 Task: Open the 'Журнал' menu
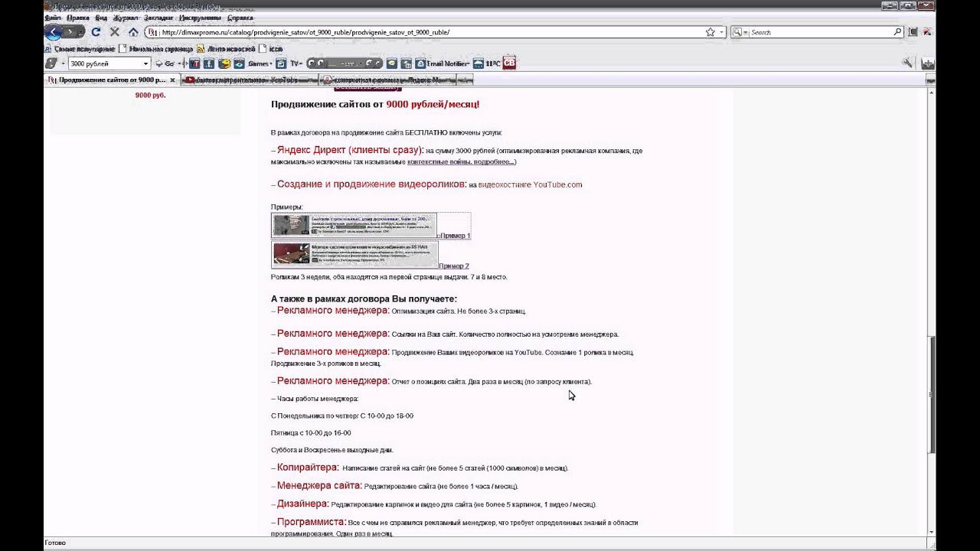(x=126, y=18)
